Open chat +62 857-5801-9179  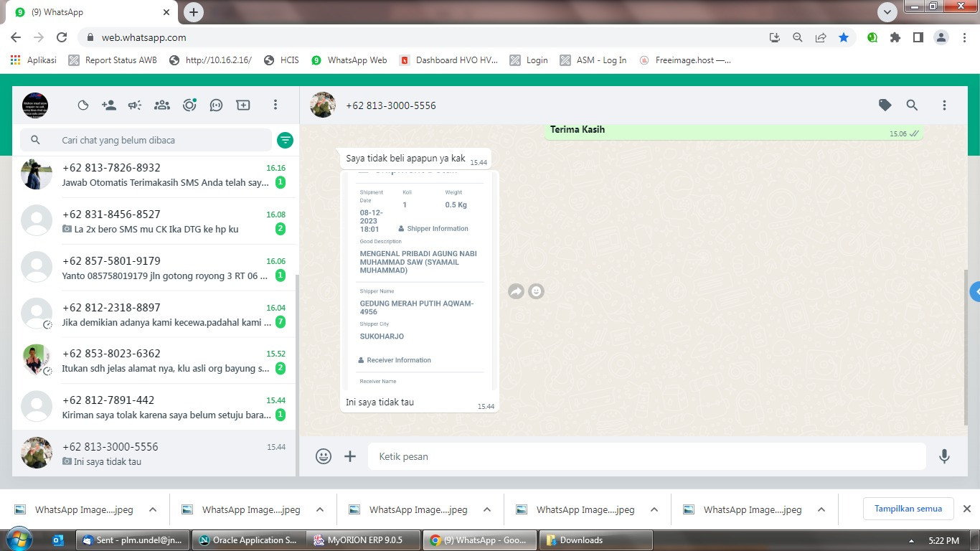coord(154,268)
